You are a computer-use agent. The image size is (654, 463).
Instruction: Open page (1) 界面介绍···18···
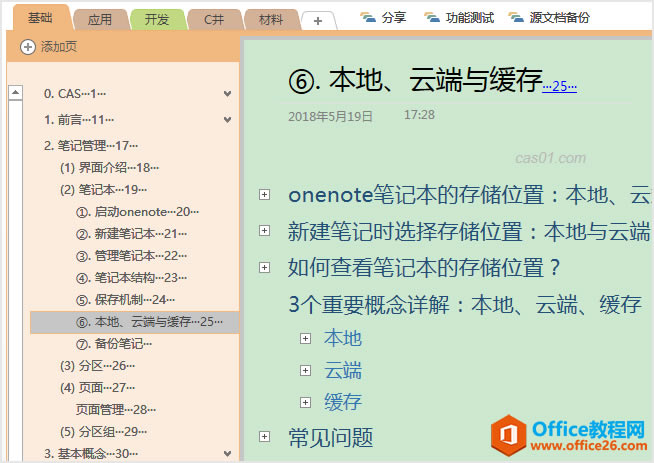[110, 168]
